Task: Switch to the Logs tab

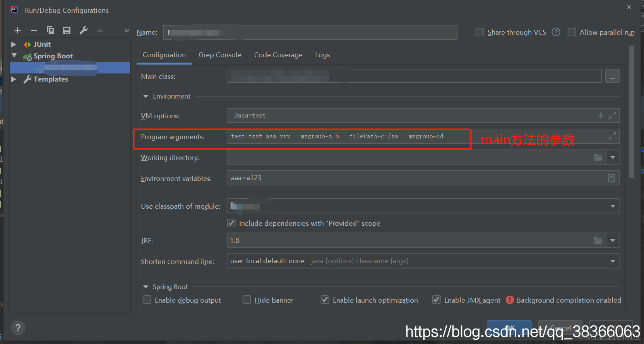Action: click(322, 55)
